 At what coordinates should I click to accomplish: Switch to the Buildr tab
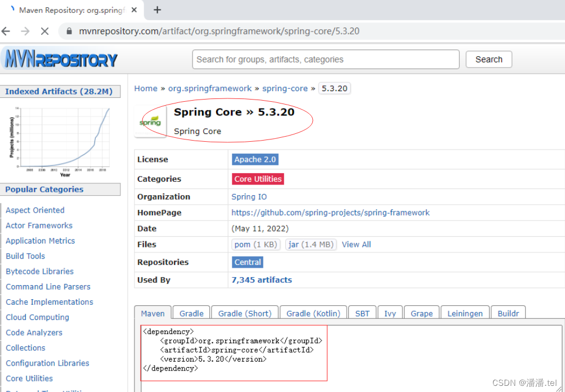tap(508, 313)
